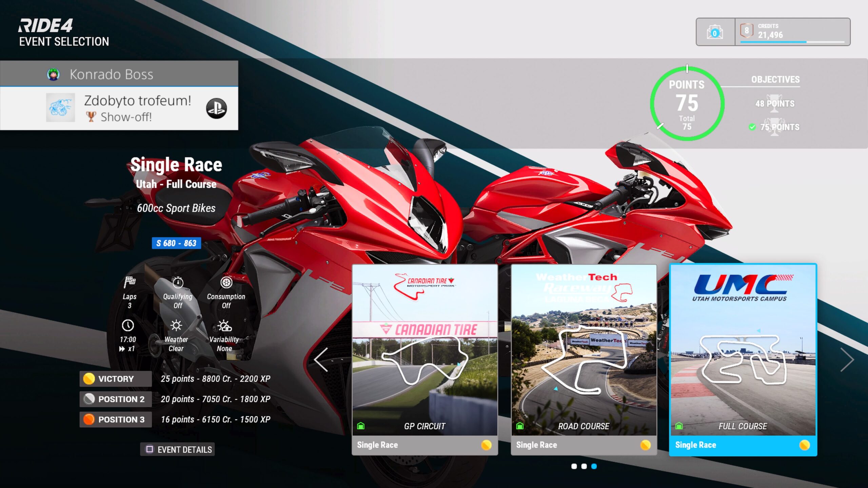Open the Canadian Tire GP Circuit event

tap(425, 359)
